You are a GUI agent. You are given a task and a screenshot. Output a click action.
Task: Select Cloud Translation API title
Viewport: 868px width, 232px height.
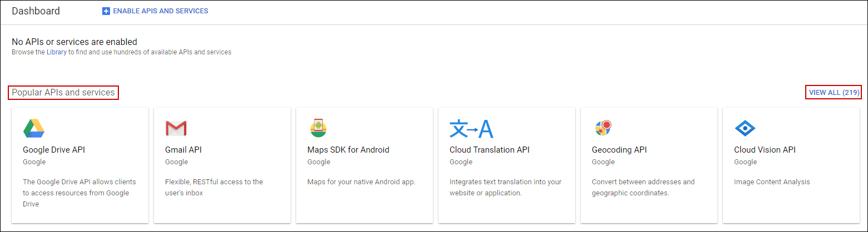click(490, 150)
